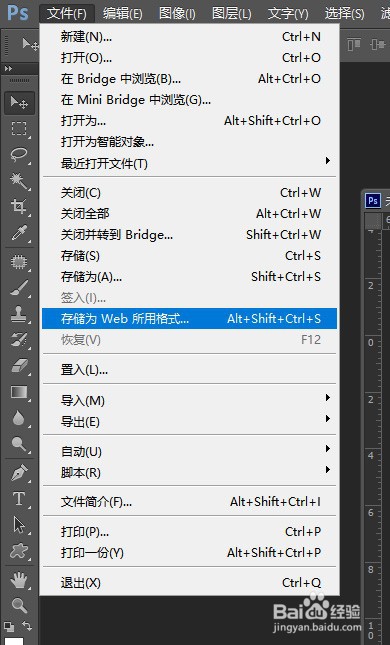Select the Horizontal Type tool
Screen dimensions: 390x645
click(x=19, y=499)
